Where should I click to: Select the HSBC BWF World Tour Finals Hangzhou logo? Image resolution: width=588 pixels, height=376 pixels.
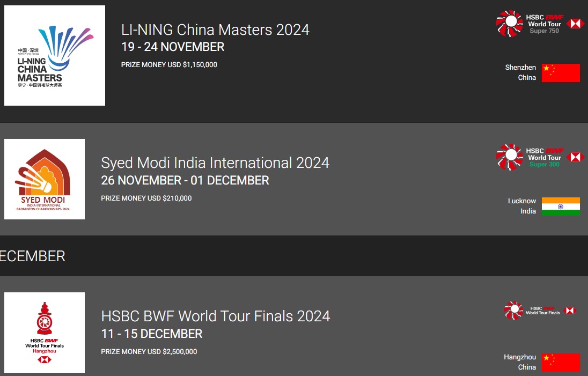coord(45,333)
